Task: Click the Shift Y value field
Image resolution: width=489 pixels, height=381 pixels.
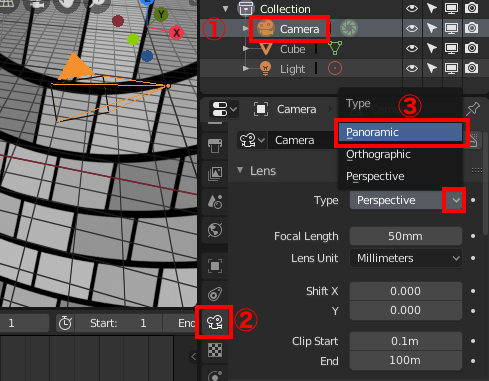Action: [406, 310]
